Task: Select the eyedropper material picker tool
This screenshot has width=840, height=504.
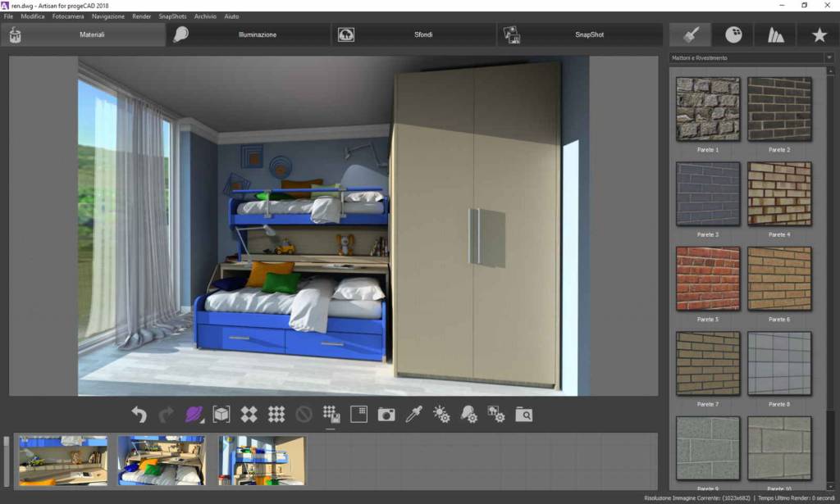Action: point(413,415)
